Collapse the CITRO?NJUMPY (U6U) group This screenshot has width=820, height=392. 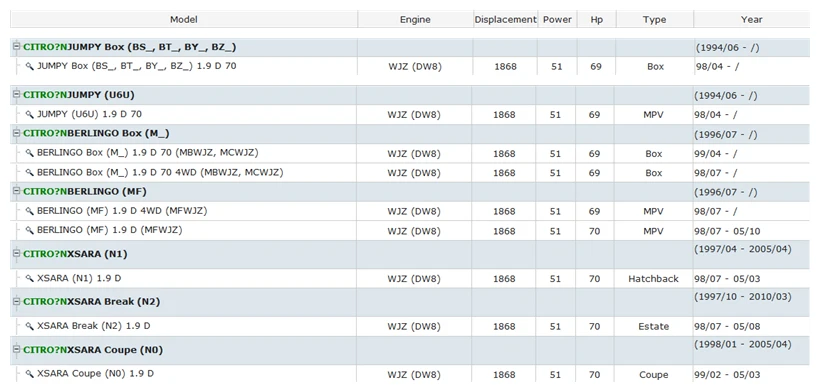point(17,95)
